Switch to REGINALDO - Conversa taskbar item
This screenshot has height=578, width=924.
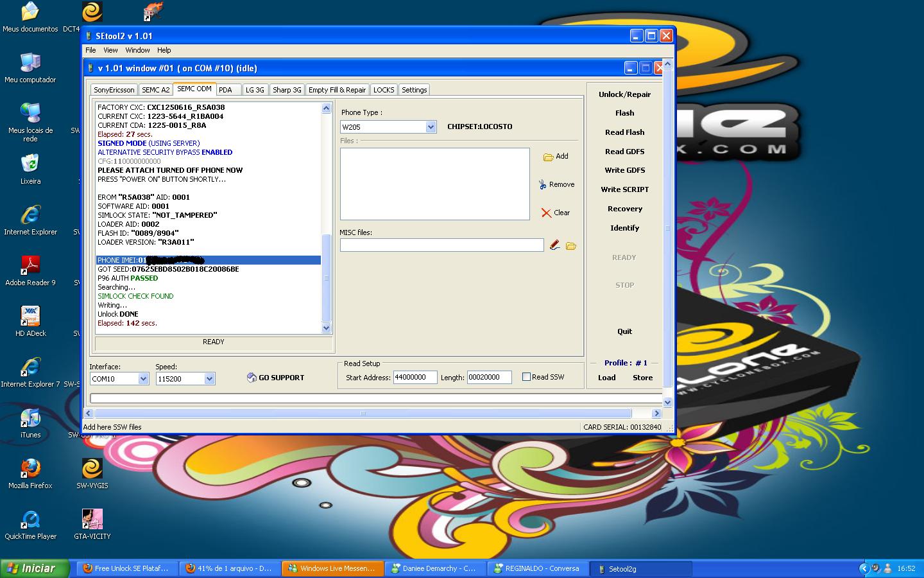pos(538,568)
